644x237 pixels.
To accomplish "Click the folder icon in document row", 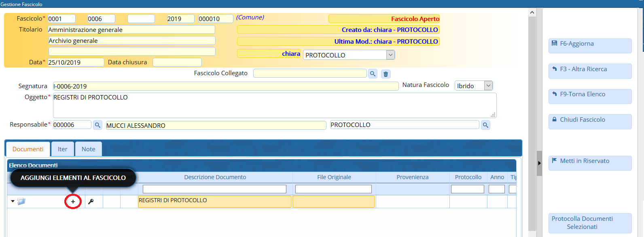I will tap(21, 201).
